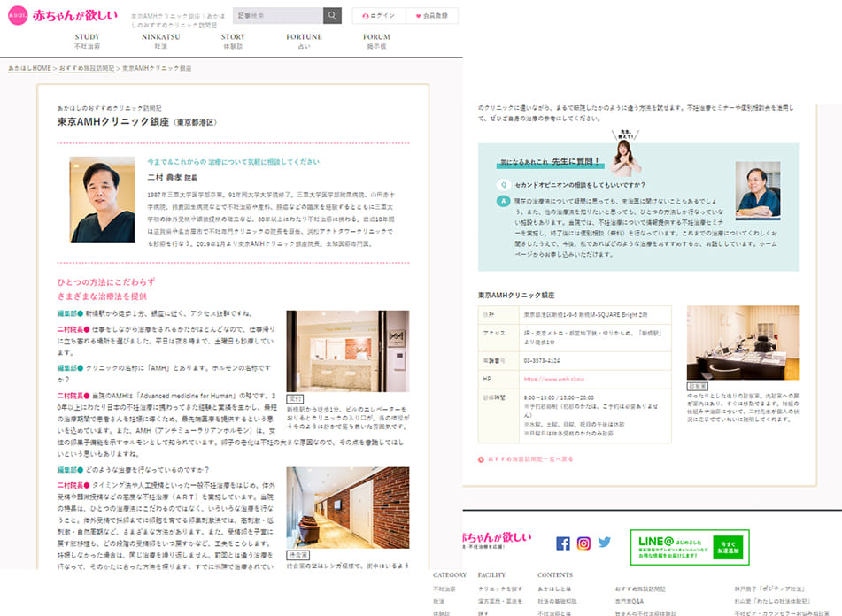
Task: Open footer おすすめ施設訪問記 link
Action: click(640, 589)
